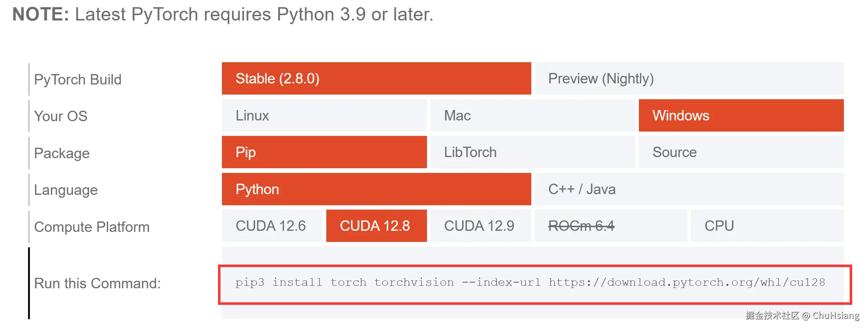Choose Source as the package
The height and width of the screenshot is (330, 868).
(x=741, y=152)
